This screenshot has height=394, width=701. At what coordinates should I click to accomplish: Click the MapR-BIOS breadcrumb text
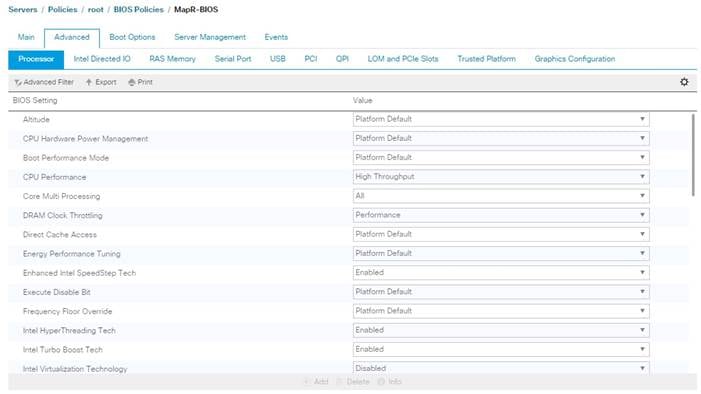coord(196,9)
